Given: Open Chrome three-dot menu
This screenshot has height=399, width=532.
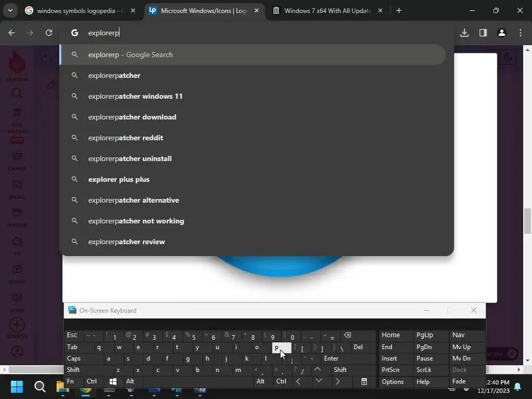Looking at the screenshot, I should (521, 33).
